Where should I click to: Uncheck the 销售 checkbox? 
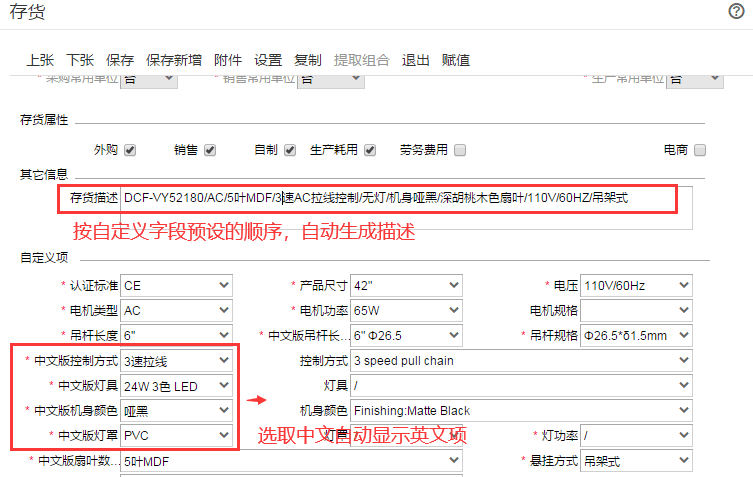click(x=210, y=150)
